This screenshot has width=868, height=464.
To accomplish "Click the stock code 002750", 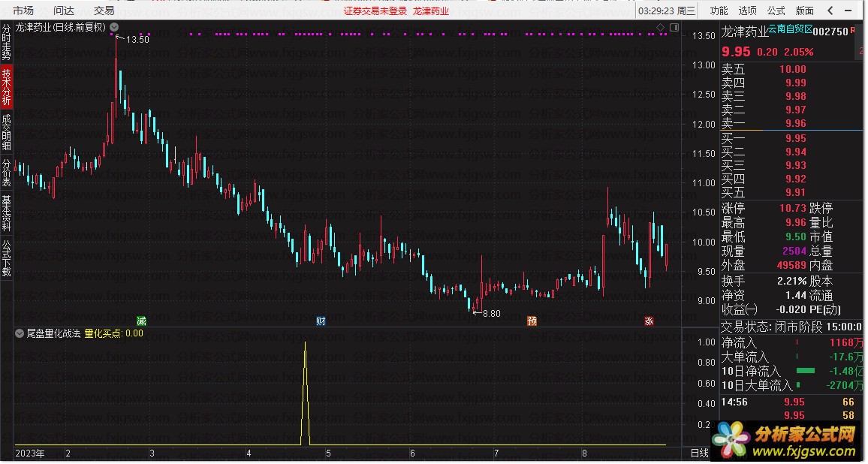I will click(x=830, y=32).
